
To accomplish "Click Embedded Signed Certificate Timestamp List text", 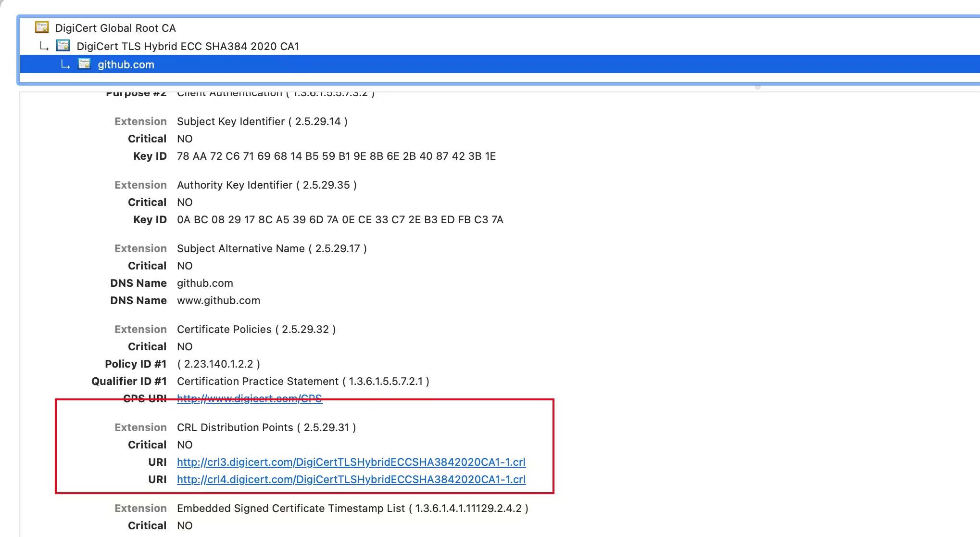I will point(352,508).
